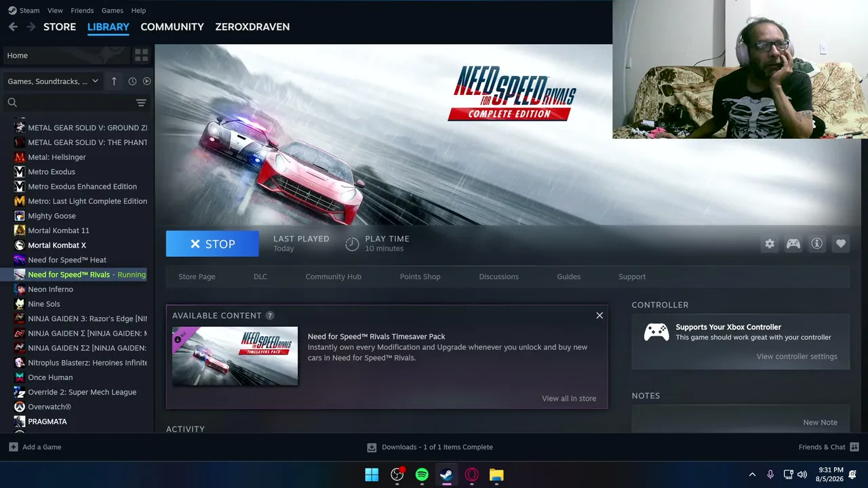Select Mortal Kombat X in the list
This screenshot has height=488, width=868.
[x=57, y=245]
